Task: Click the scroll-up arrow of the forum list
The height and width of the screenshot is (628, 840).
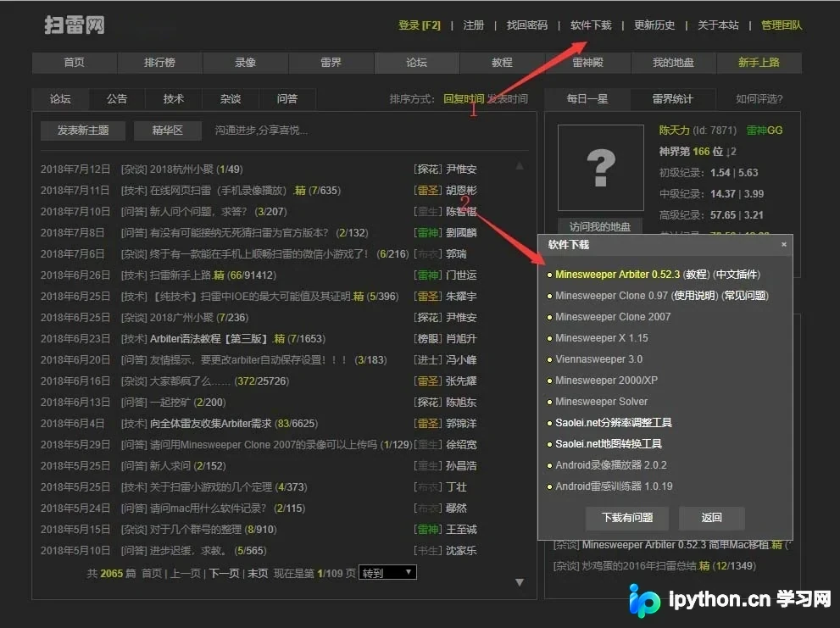Action: coord(519,166)
